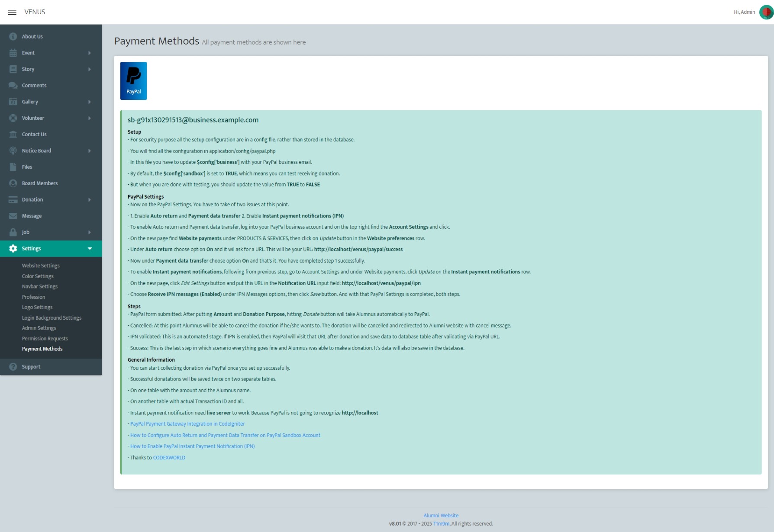
Task: Click the Job padlock icon
Action: click(x=12, y=232)
